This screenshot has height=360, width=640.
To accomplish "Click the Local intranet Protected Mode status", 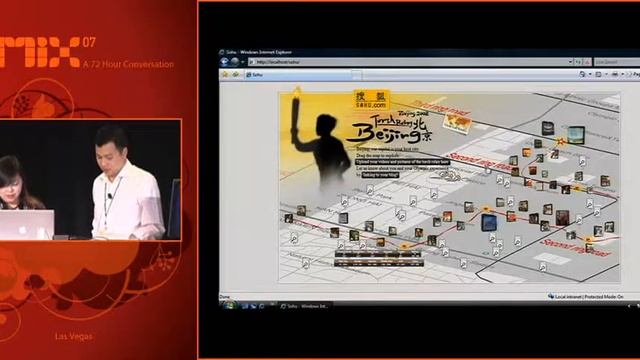I will [x=585, y=297].
